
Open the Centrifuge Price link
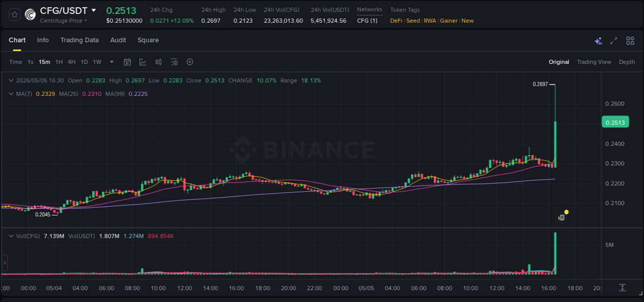pyautogui.click(x=63, y=21)
